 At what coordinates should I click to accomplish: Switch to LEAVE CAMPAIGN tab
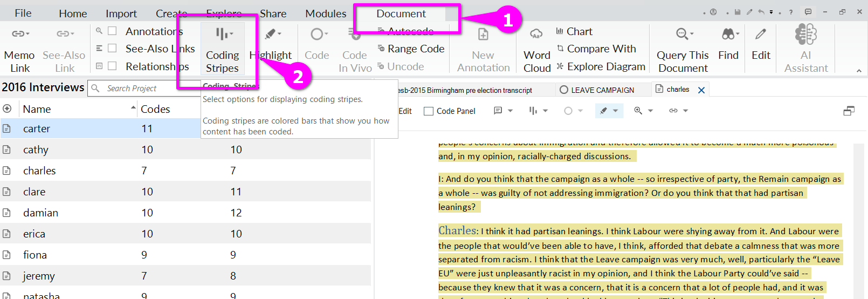tap(602, 90)
